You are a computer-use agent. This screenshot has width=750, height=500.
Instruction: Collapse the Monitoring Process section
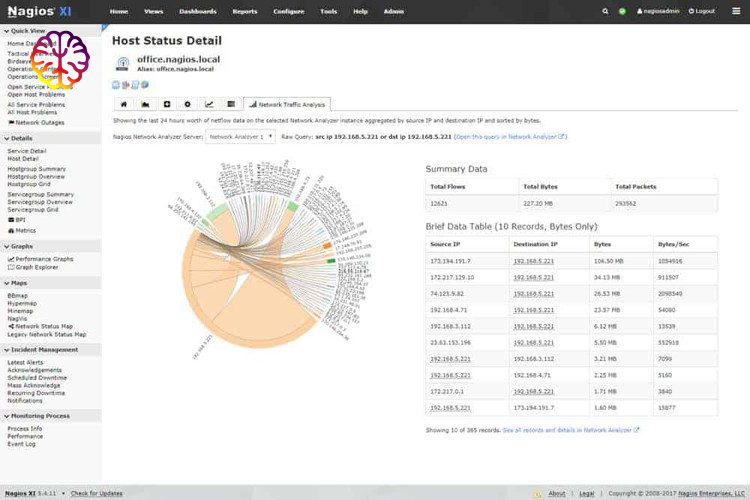click(x=36, y=416)
